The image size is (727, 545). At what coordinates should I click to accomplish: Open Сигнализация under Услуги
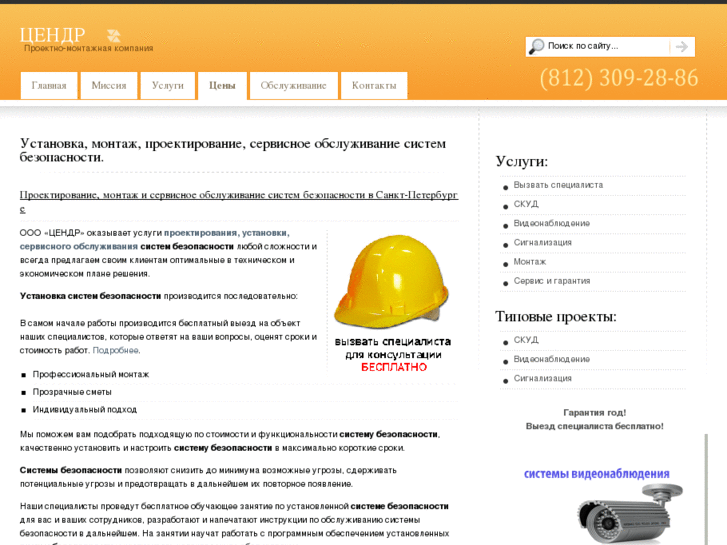point(542,243)
